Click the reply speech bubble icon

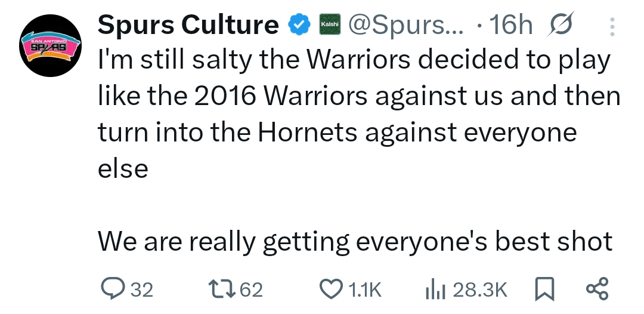coord(112,290)
